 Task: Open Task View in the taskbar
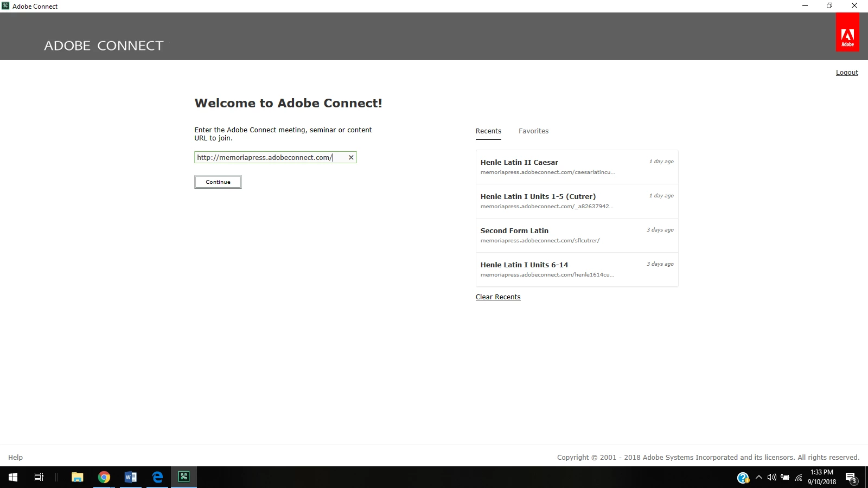pyautogui.click(x=39, y=477)
